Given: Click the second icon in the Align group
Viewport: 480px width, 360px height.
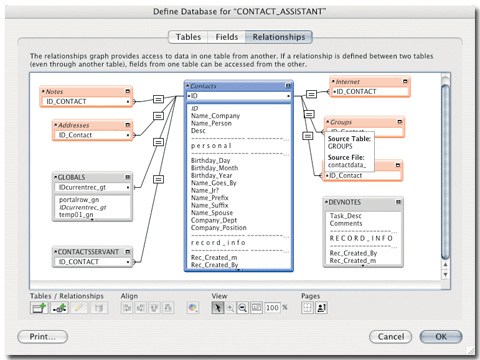Looking at the screenshot, I should pyautogui.click(x=141, y=308).
